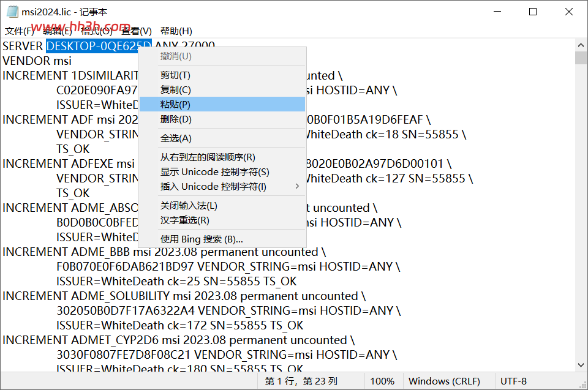
Task: Open the 查看(V) menu
Action: [x=137, y=31]
